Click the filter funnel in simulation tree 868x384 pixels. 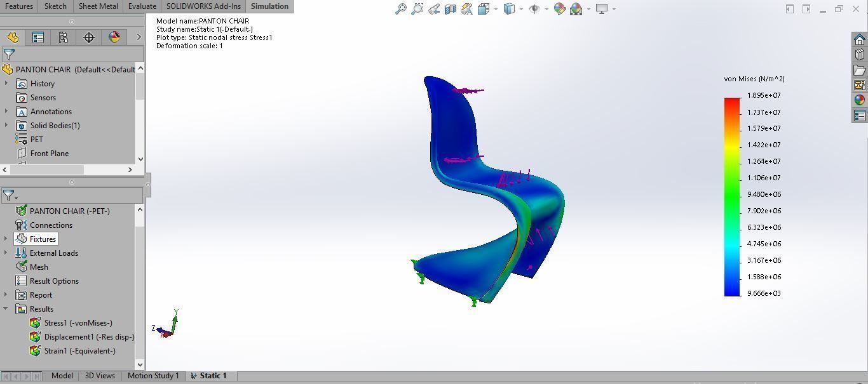click(9, 196)
